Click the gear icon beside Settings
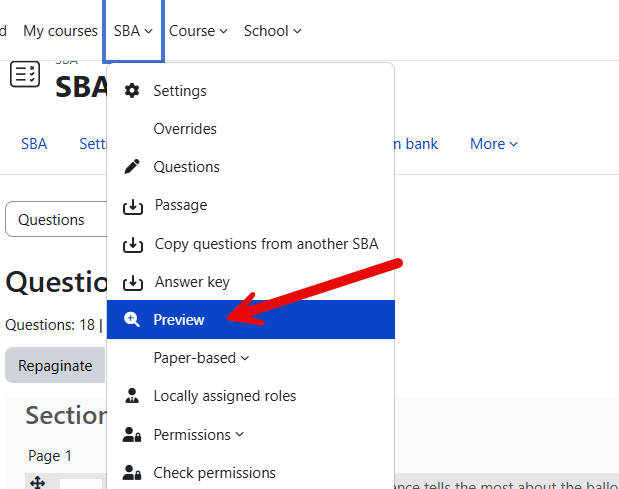 (x=132, y=91)
